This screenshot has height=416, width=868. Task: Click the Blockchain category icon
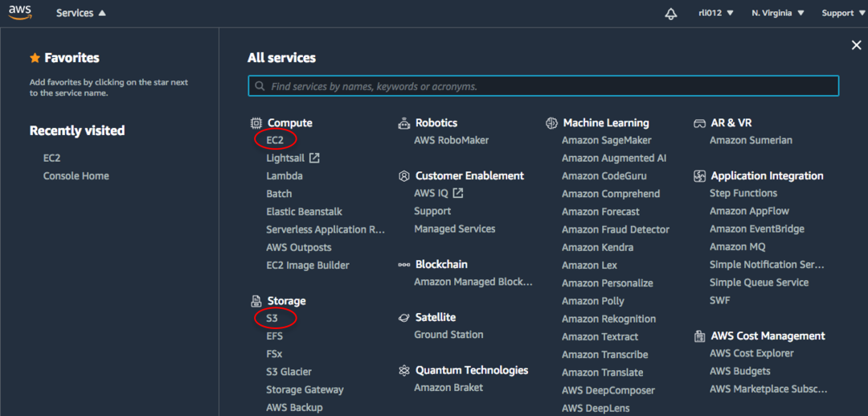[404, 265]
